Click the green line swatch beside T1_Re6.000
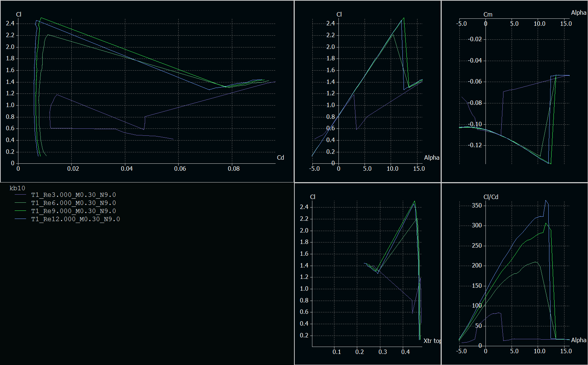Viewport: 588px width, 365px height. [x=20, y=203]
